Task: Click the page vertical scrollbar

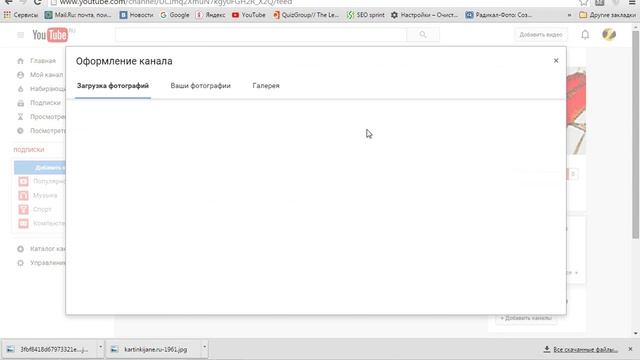Action: pos(636,135)
